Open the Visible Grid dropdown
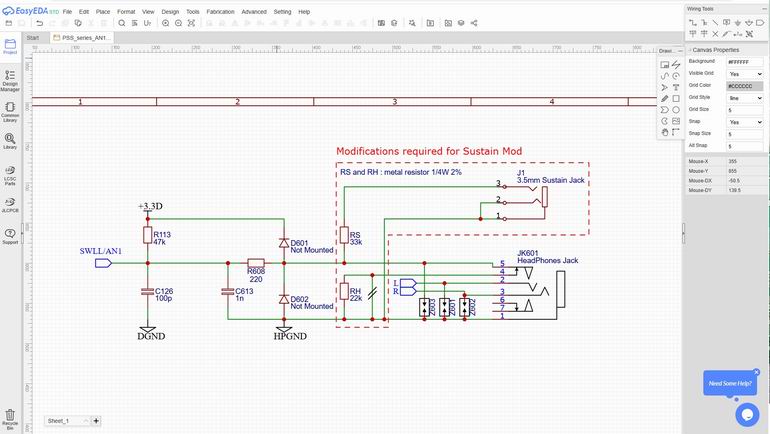This screenshot has height=434, width=770. pos(745,74)
